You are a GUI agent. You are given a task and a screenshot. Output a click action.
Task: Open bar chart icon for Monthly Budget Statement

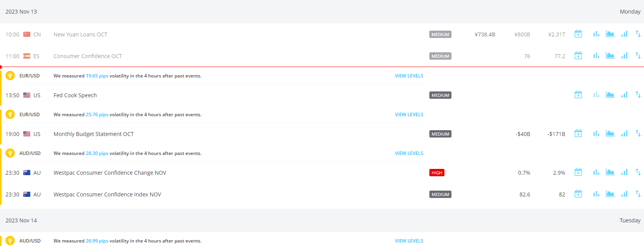[x=596, y=134]
